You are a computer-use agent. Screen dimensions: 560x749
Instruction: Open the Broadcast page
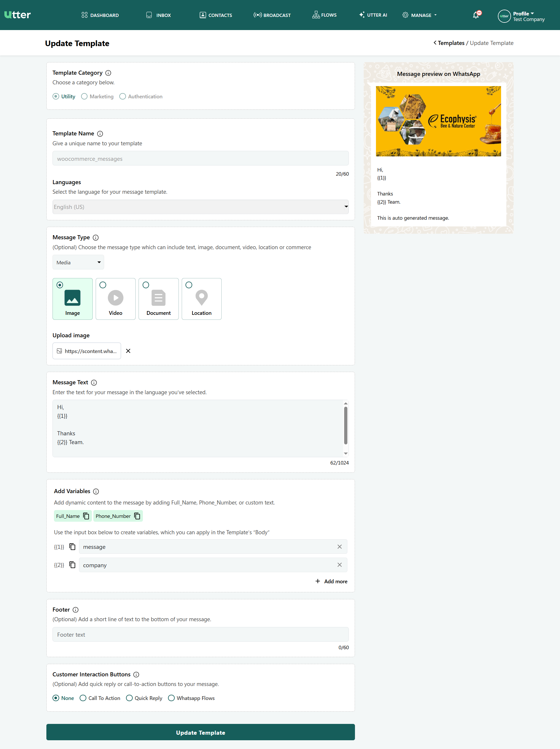[272, 15]
